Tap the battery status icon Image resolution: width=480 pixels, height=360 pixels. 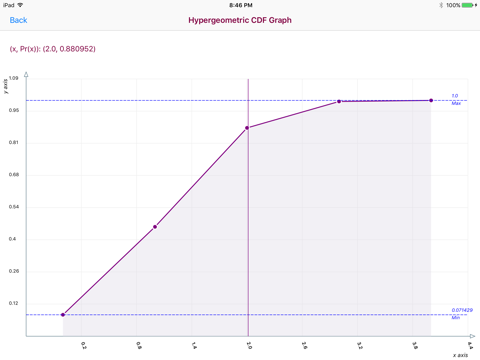pyautogui.click(x=469, y=5)
